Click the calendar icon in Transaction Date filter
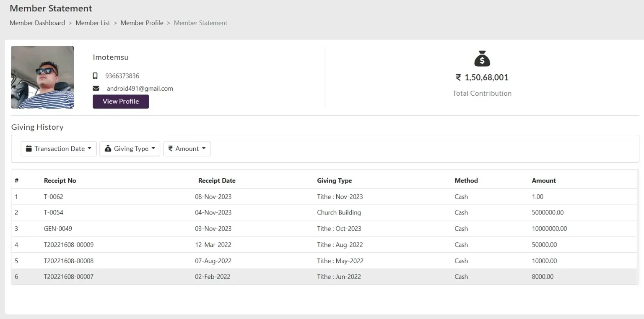Screen dimensions: 644x319 (x=29, y=149)
